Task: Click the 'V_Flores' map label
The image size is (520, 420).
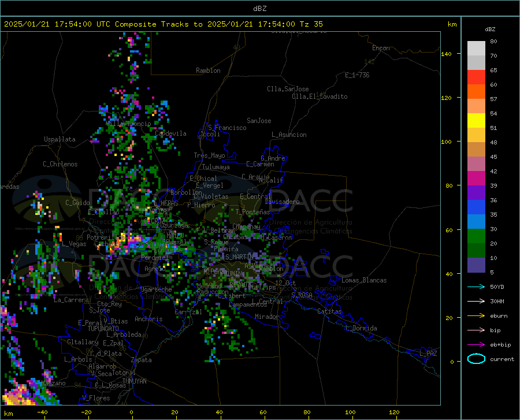Action: point(96,398)
